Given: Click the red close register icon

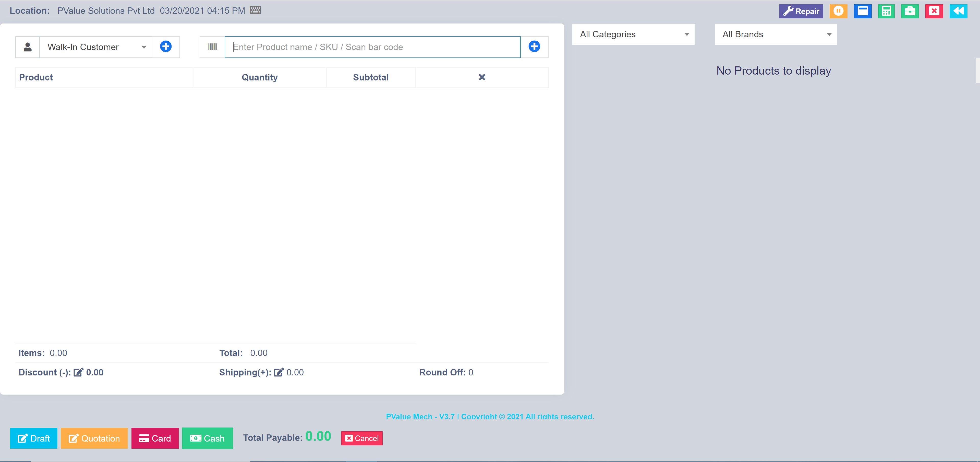Looking at the screenshot, I should click(x=934, y=11).
